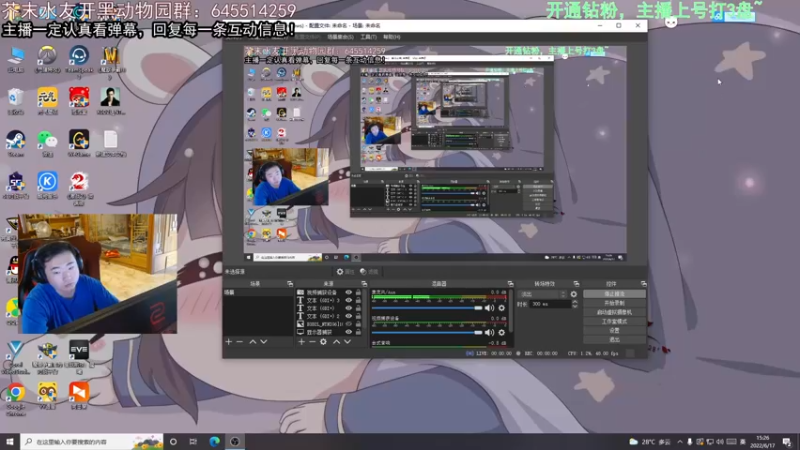Click the Windows search box
This screenshot has width=800, height=450.
point(92,442)
